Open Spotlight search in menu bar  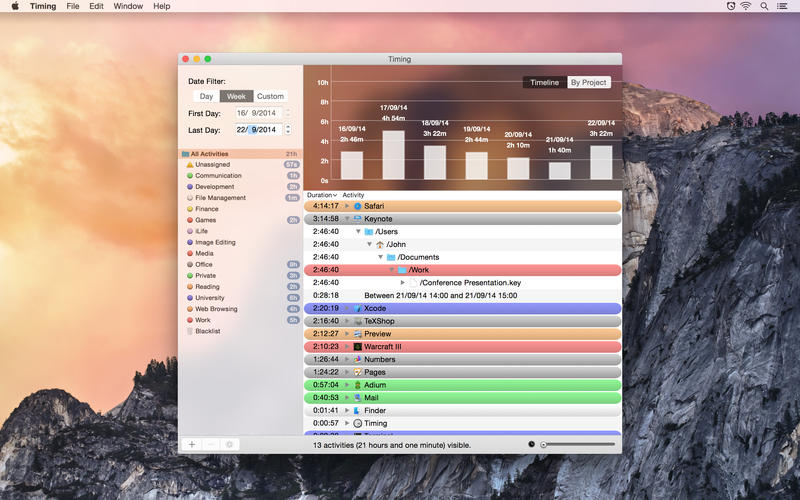tap(764, 6)
